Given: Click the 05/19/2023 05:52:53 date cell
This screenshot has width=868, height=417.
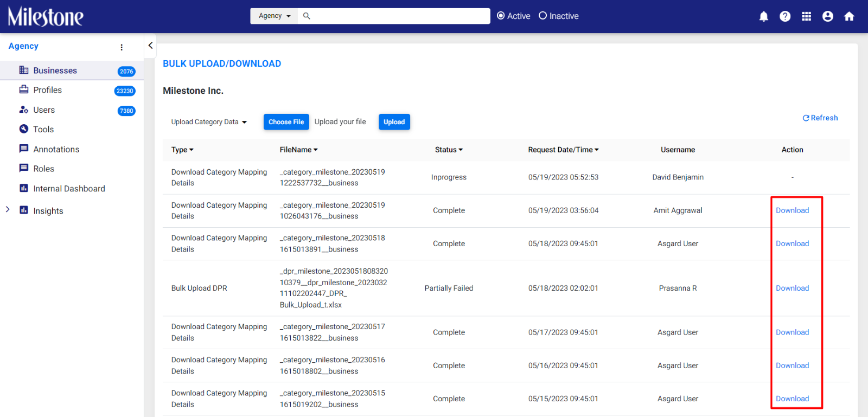Looking at the screenshot, I should pos(563,177).
